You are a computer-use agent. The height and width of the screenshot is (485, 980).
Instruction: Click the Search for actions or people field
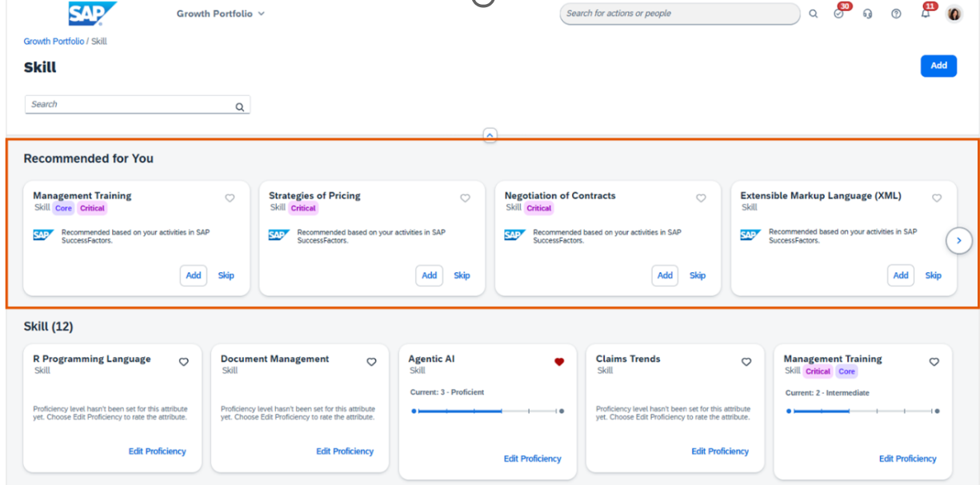(678, 14)
